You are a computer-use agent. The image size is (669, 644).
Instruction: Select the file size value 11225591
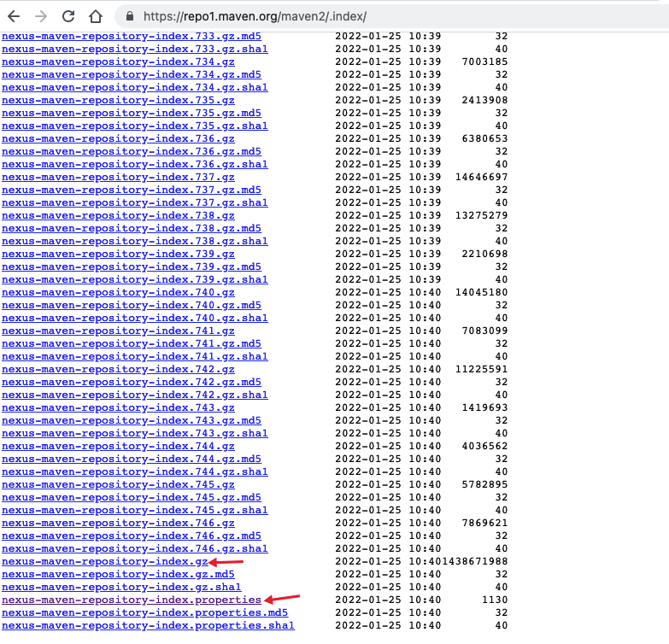click(481, 369)
